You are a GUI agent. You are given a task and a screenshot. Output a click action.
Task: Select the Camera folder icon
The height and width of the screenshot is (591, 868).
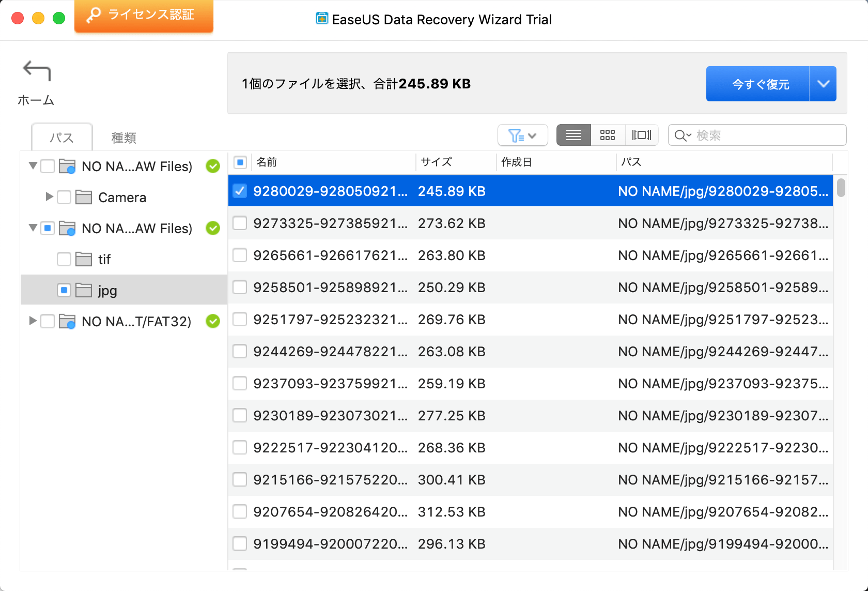click(84, 197)
